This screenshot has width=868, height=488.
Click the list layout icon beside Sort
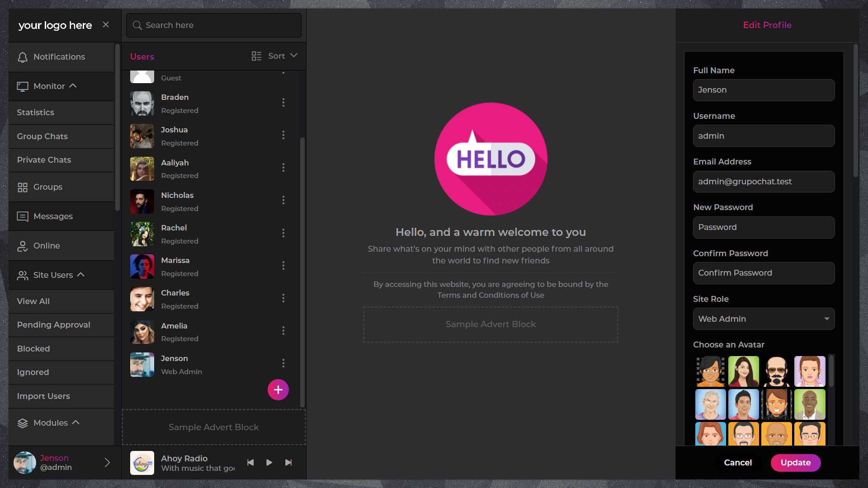pyautogui.click(x=256, y=56)
